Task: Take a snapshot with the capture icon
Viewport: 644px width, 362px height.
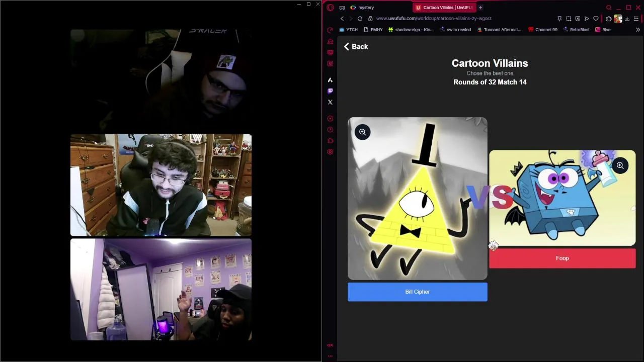Action: [569, 19]
